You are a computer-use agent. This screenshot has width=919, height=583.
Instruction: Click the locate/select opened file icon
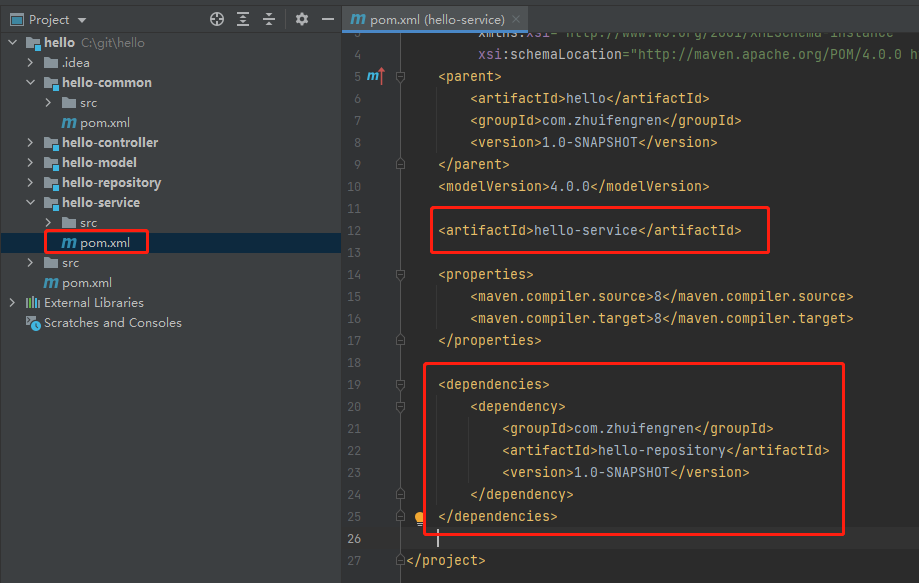click(217, 19)
